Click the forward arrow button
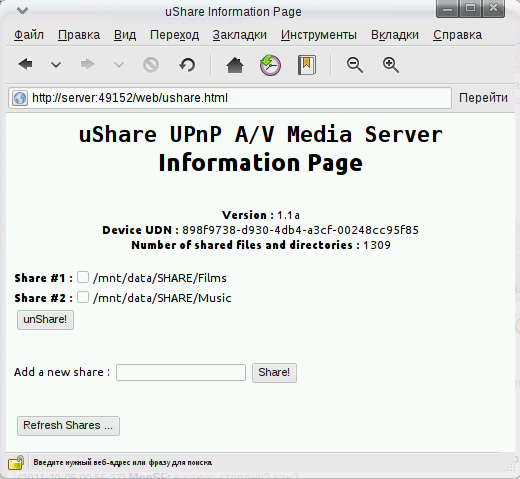 [x=88, y=64]
